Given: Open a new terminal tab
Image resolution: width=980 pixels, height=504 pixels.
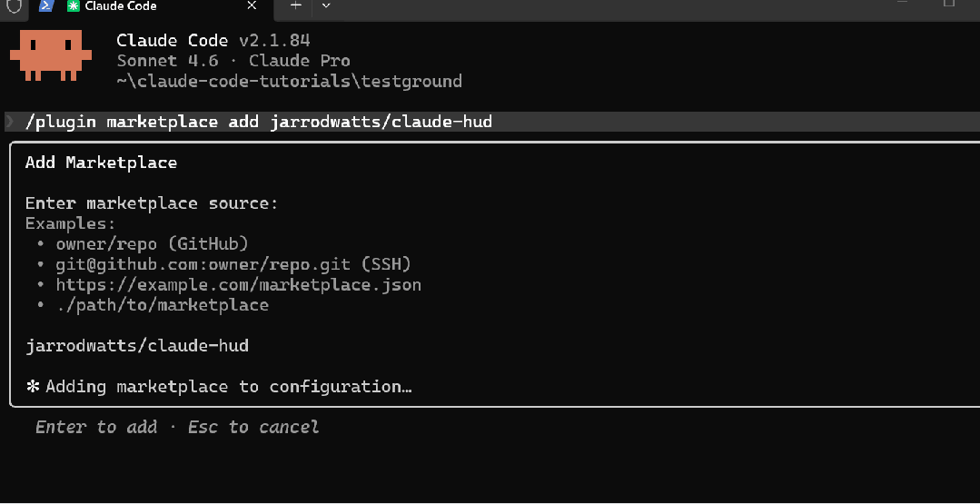Looking at the screenshot, I should point(295,6).
